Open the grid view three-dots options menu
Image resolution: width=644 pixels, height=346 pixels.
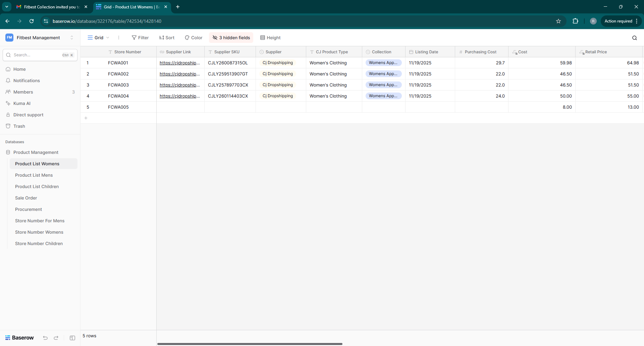tap(119, 38)
